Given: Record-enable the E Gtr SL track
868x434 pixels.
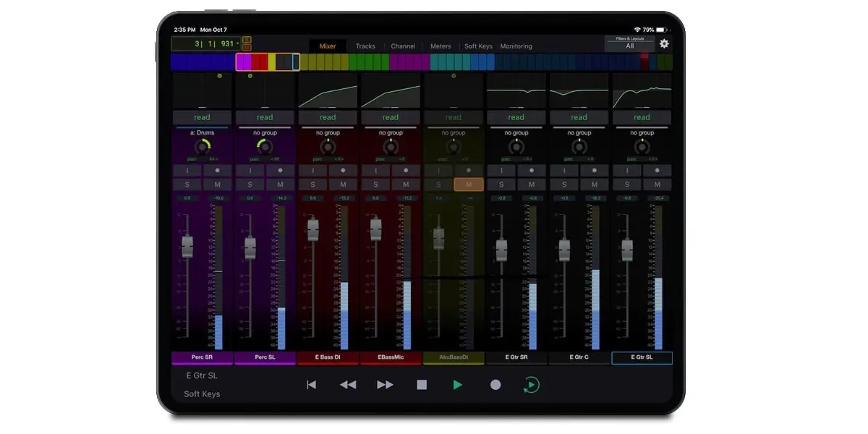Looking at the screenshot, I should (x=658, y=171).
